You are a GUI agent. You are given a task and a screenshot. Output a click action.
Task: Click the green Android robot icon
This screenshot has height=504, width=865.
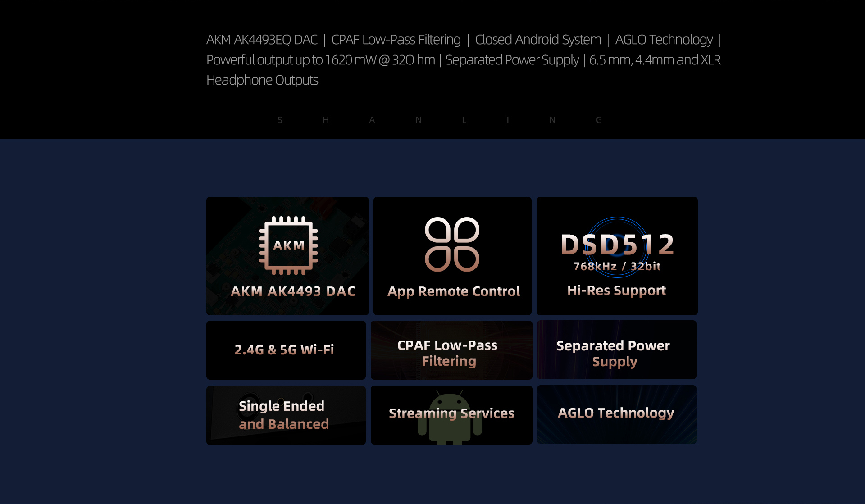[450, 417]
